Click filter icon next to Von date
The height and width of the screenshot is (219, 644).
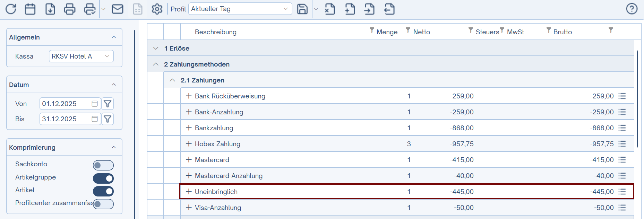coord(108,104)
